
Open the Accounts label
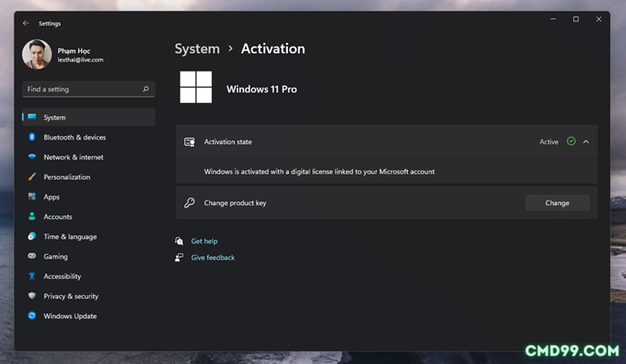pyautogui.click(x=58, y=216)
